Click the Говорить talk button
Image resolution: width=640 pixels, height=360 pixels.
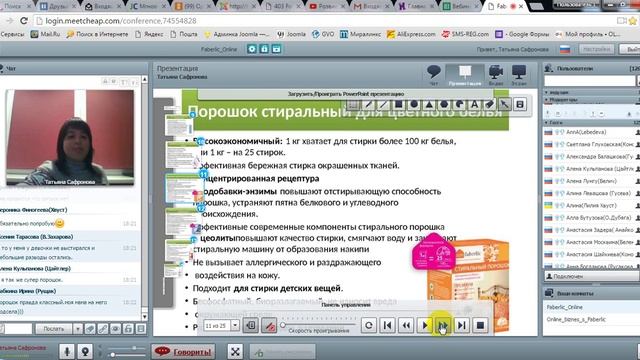[184, 351]
